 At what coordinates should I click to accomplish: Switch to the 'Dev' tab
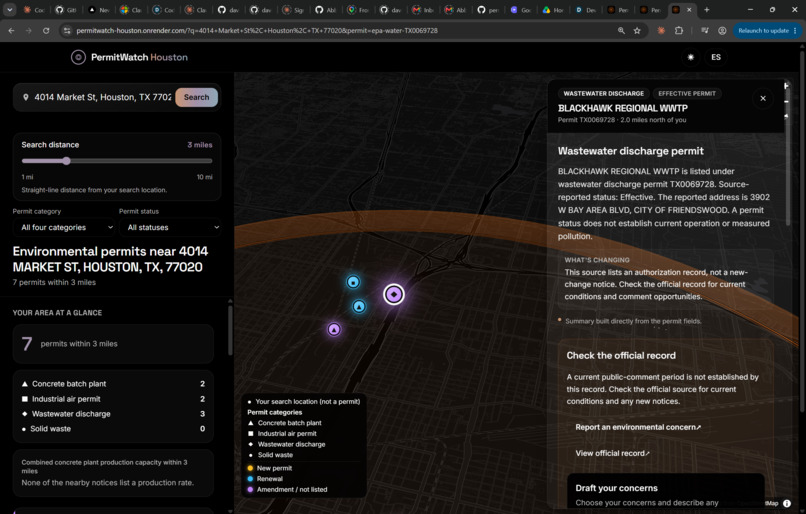[x=584, y=10]
